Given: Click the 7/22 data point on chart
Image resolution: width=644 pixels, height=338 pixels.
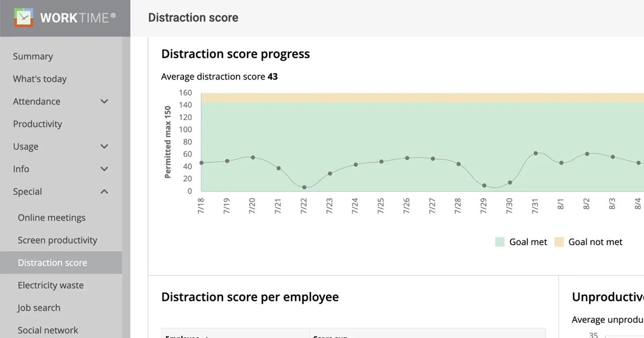Looking at the screenshot, I should pyautogui.click(x=304, y=187).
